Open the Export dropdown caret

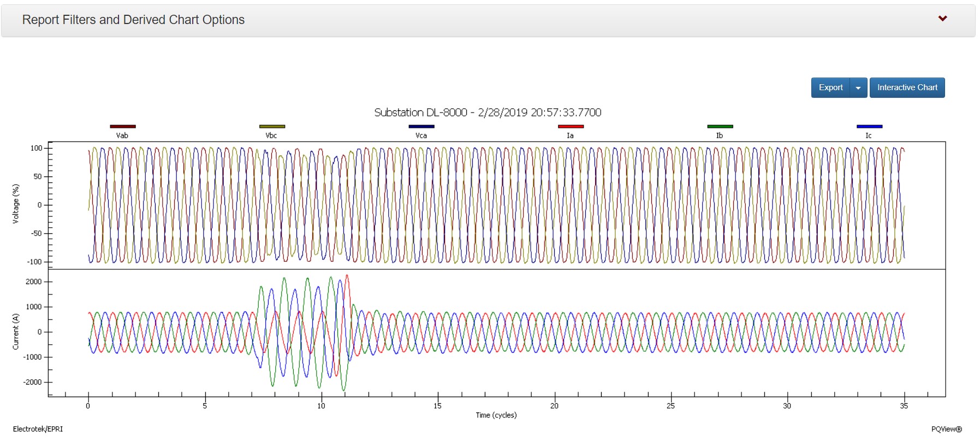click(x=858, y=87)
